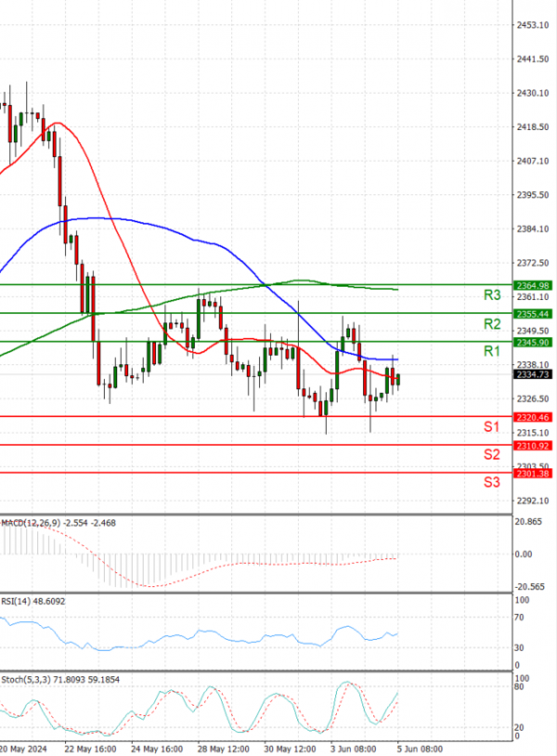Viewport: 557px width, 756px height.
Task: Select the 2364.98 resistance price tag
Action: pos(533,285)
